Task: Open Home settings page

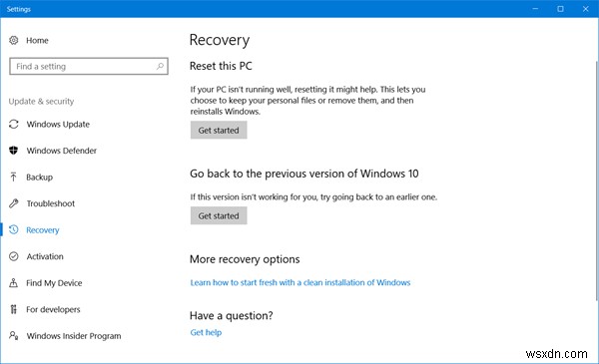Action: [37, 41]
